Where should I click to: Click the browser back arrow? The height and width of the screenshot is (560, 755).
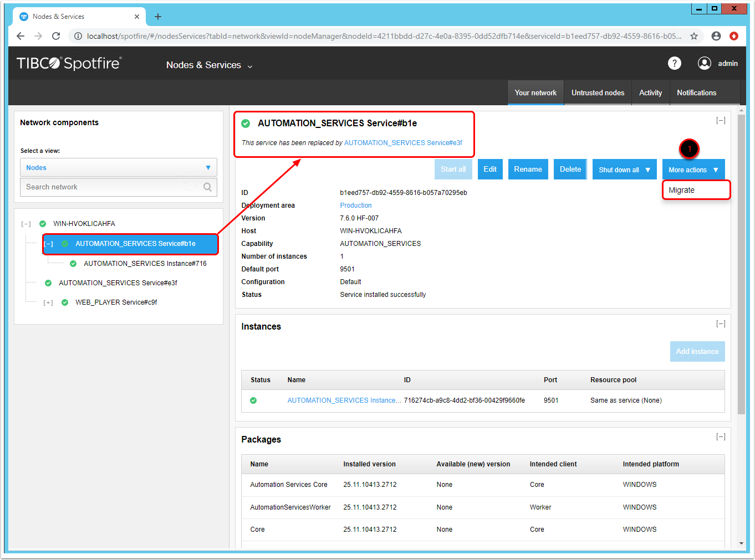(21, 36)
